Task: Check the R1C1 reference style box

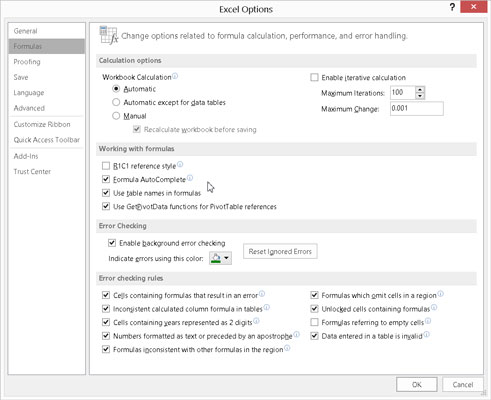Action: pos(106,166)
